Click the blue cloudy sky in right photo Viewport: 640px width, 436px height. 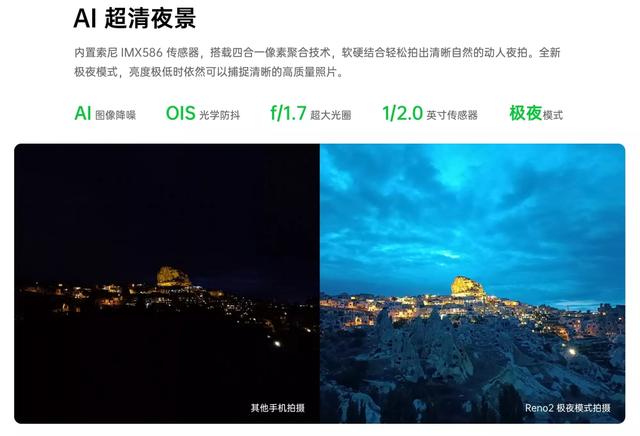(x=472, y=212)
